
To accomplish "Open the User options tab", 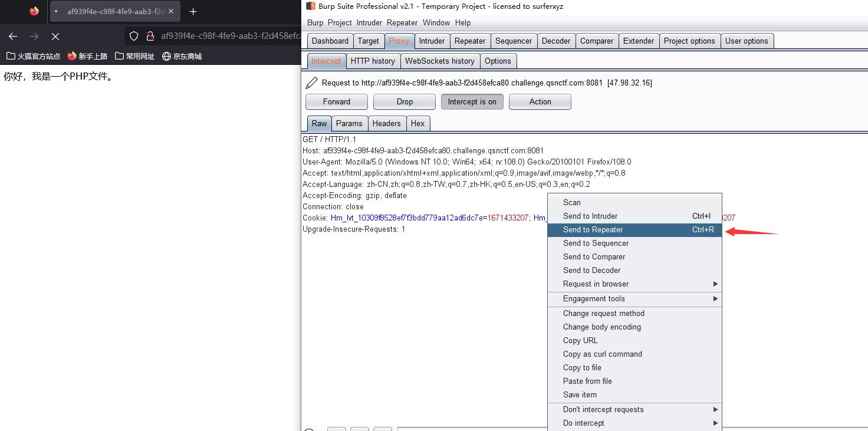I will (x=747, y=41).
